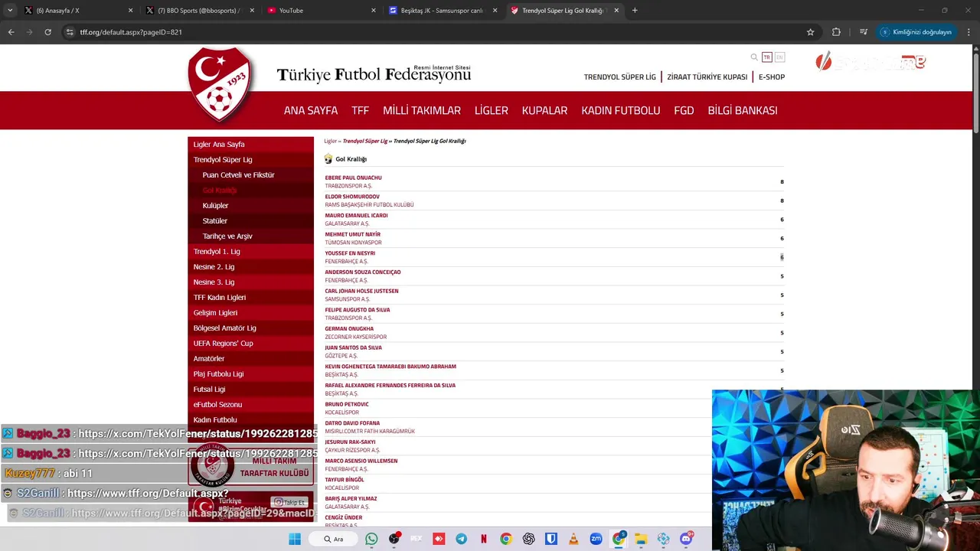Bookmark this page with the star icon

pos(810,32)
